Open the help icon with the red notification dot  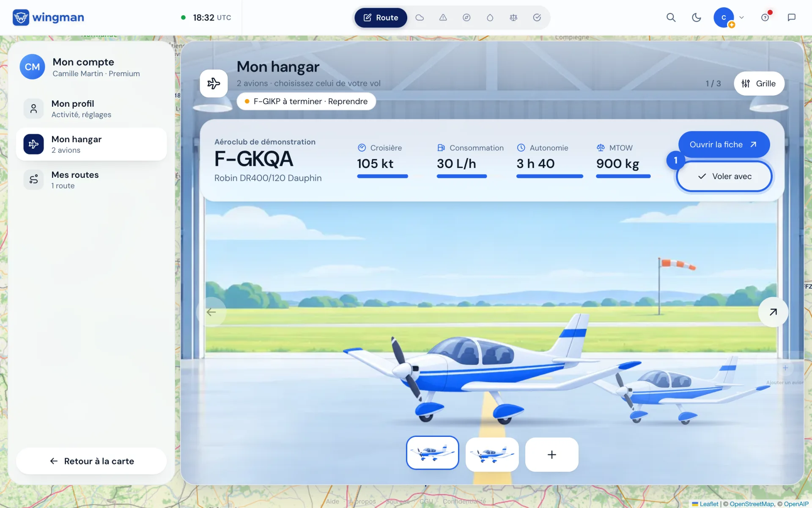coord(765,17)
